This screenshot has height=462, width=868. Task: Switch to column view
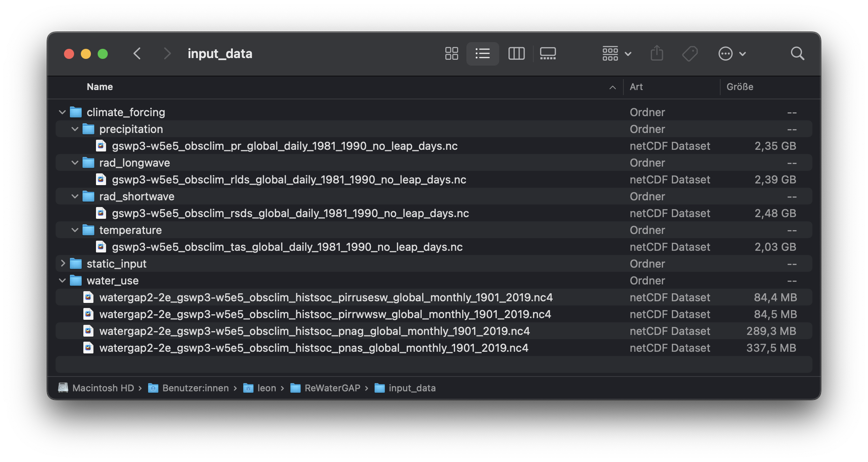click(516, 53)
